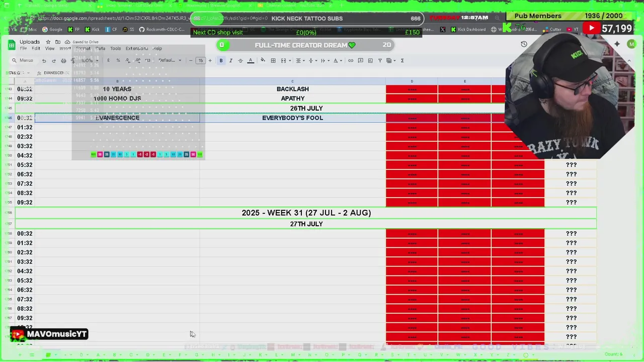The image size is (644, 362).
Task: Open the Help menu
Action: (157, 49)
